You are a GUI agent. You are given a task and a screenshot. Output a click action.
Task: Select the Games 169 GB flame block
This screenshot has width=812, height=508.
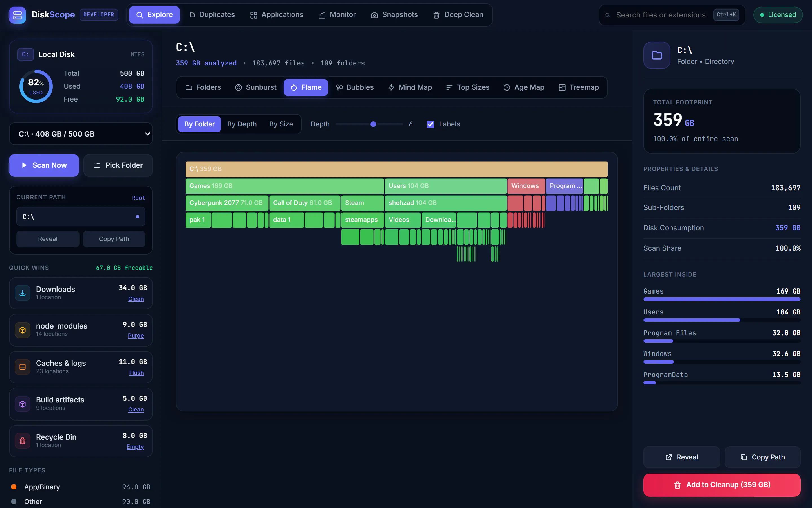pos(284,186)
